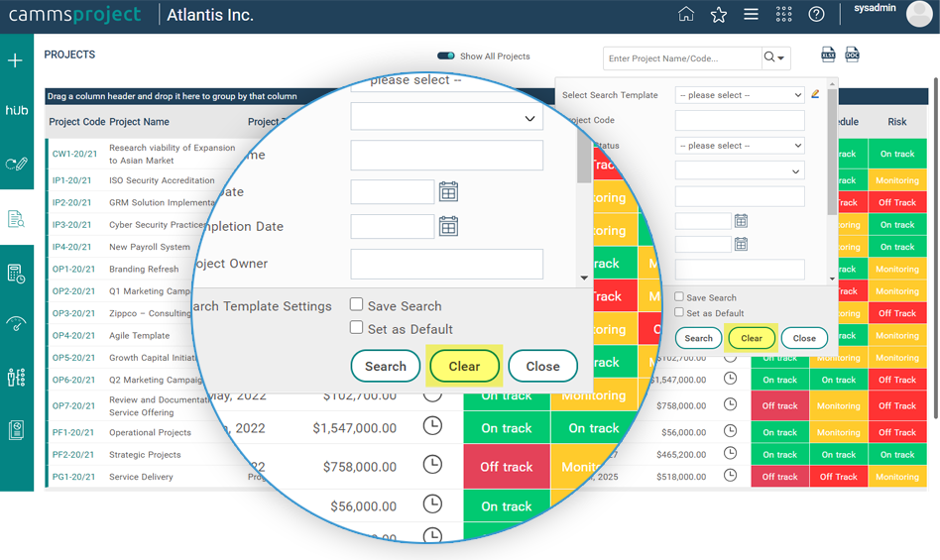Click the Clear button in search panel
940x560 pixels.
tap(752, 338)
